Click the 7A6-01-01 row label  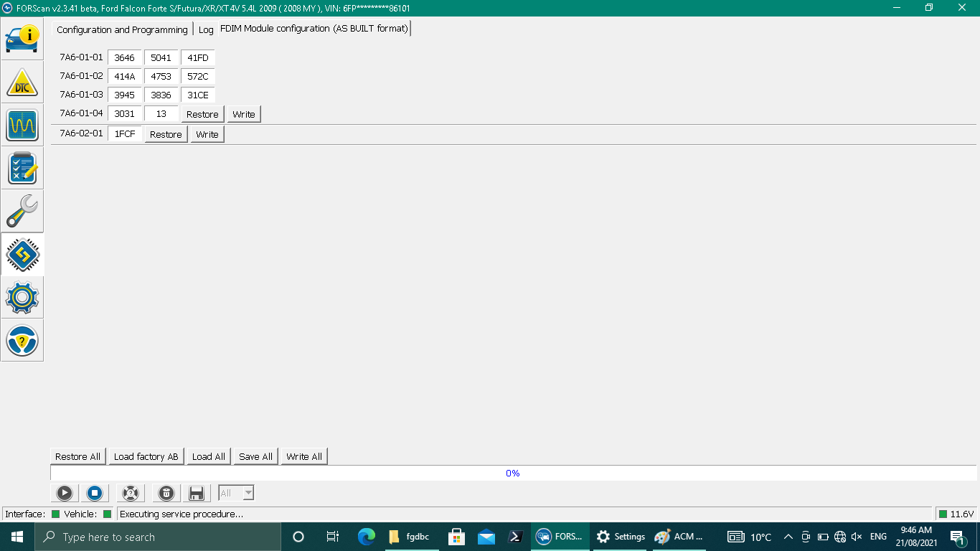tap(81, 57)
